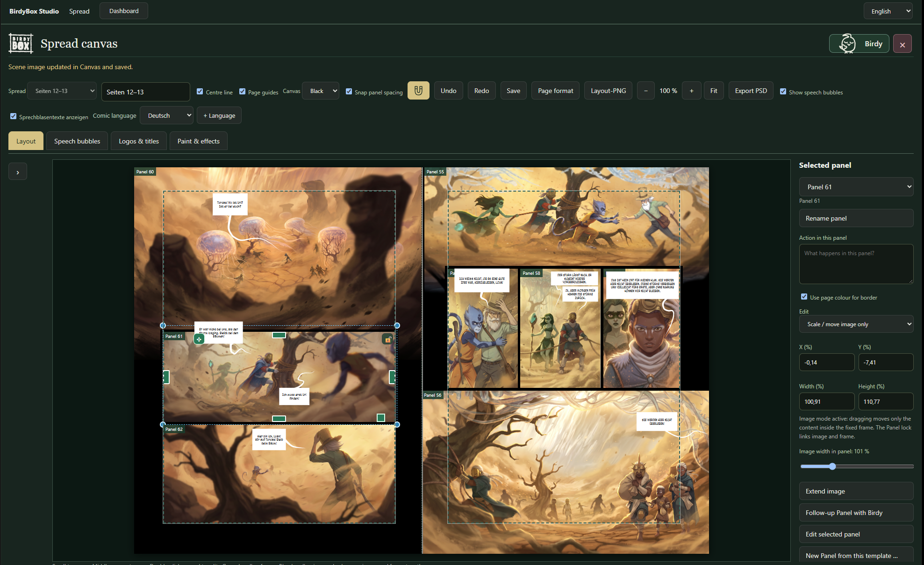The image size is (924, 565).
Task: Click the minus zoom-out button
Action: pyautogui.click(x=646, y=91)
